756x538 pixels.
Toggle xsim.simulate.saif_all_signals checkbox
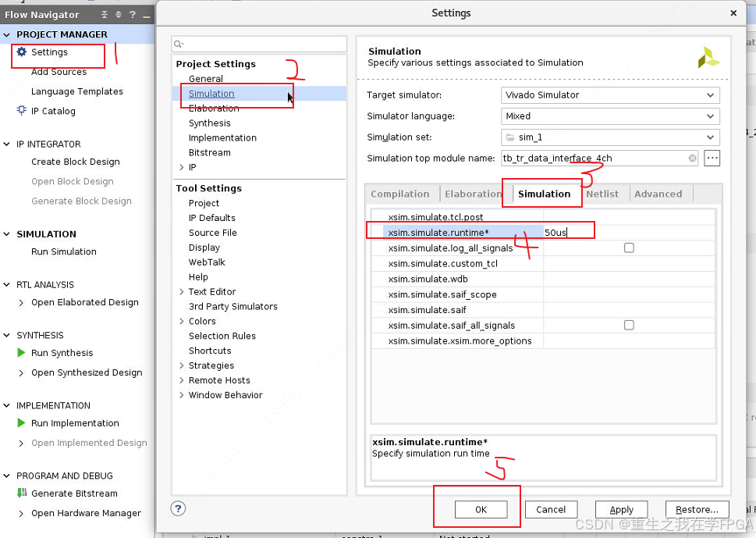tap(629, 325)
